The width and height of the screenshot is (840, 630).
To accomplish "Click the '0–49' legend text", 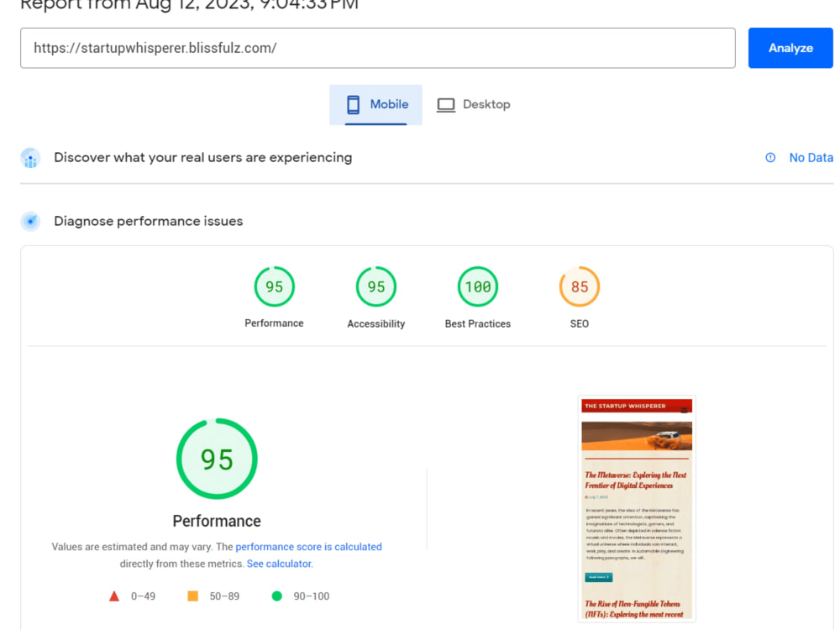I will pyautogui.click(x=143, y=596).
